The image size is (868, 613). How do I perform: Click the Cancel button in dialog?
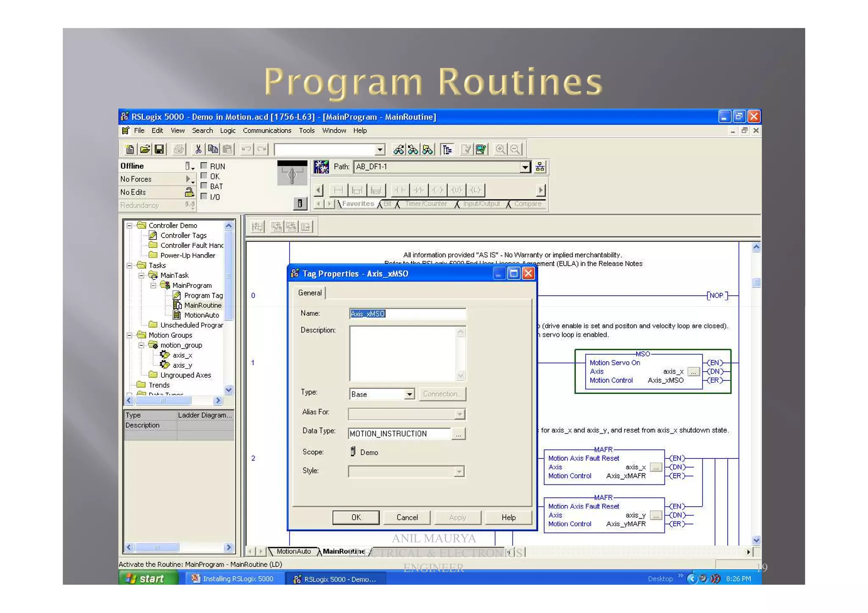[x=407, y=517]
